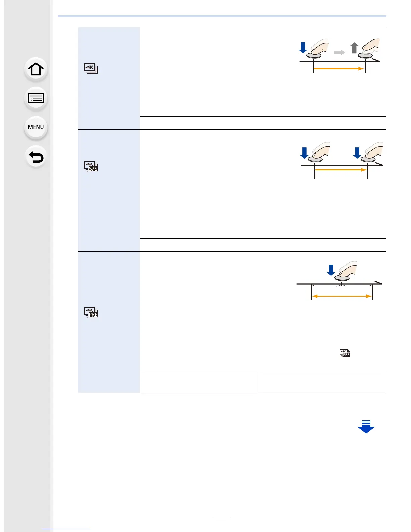The height and width of the screenshot is (532, 411).
Task: Click the orange recording arrow in S/S diagram
Action: pyautogui.click(x=340, y=170)
